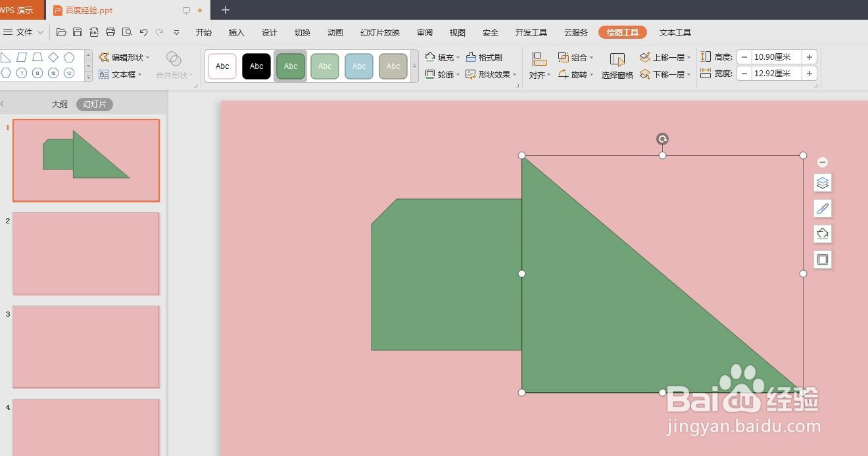The width and height of the screenshot is (868, 456).
Task: Add a new document tab with plus
Action: (x=226, y=10)
